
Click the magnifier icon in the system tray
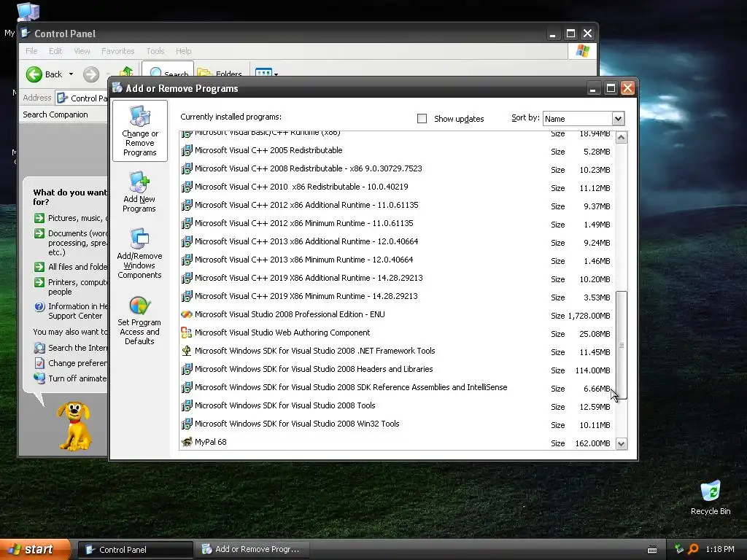pos(693,549)
